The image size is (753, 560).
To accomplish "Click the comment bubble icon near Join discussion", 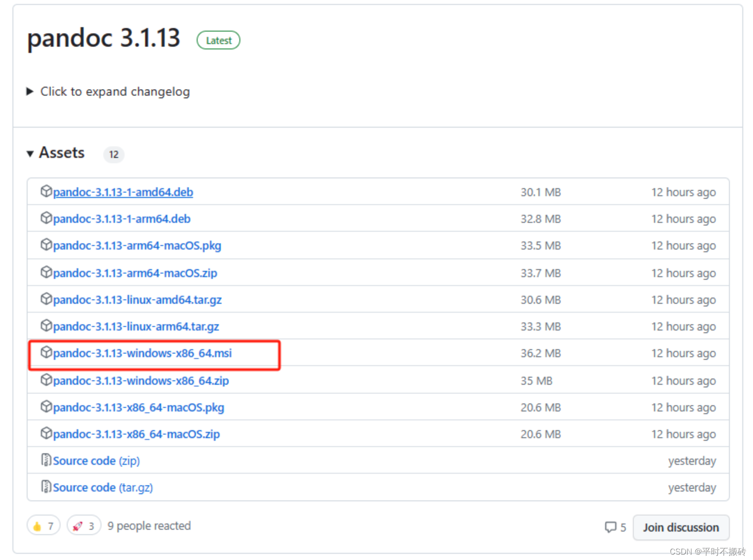I will pos(611,527).
